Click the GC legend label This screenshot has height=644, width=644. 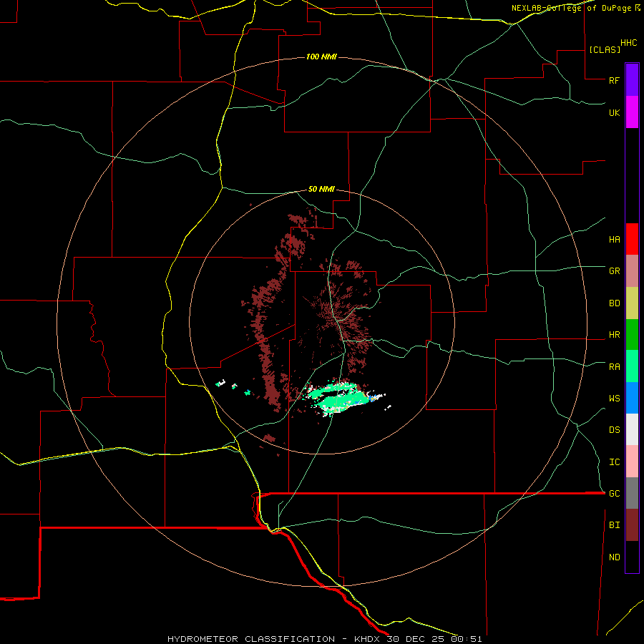click(614, 494)
